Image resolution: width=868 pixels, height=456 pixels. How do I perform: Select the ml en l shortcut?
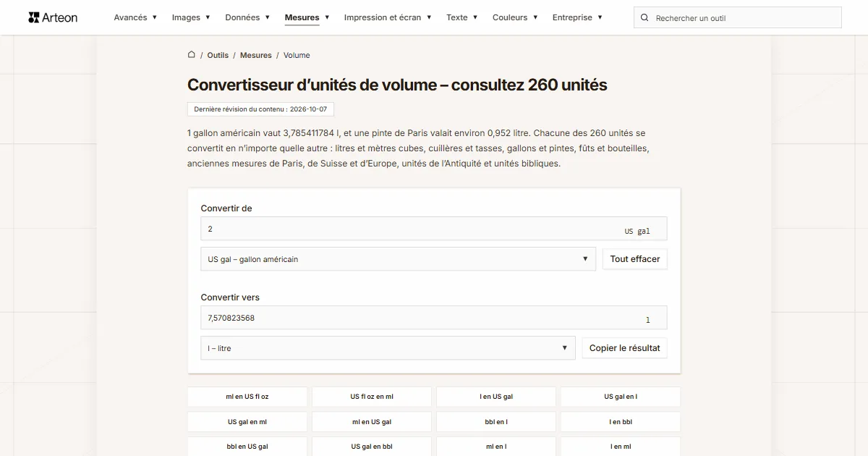tap(496, 447)
